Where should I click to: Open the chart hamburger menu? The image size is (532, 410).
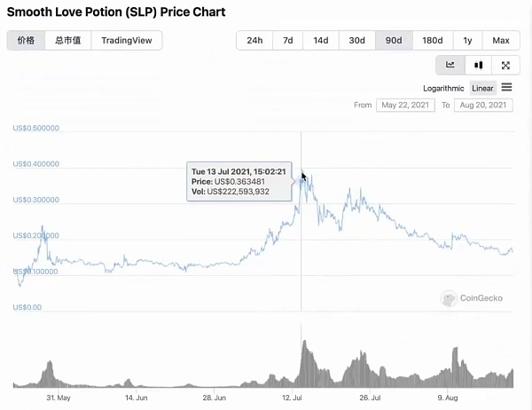point(506,87)
